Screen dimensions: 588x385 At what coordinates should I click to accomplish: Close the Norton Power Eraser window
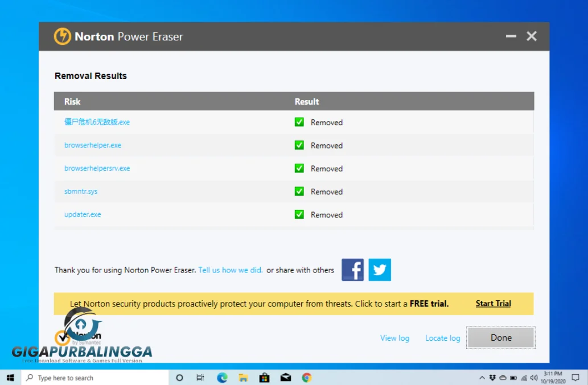click(x=532, y=36)
